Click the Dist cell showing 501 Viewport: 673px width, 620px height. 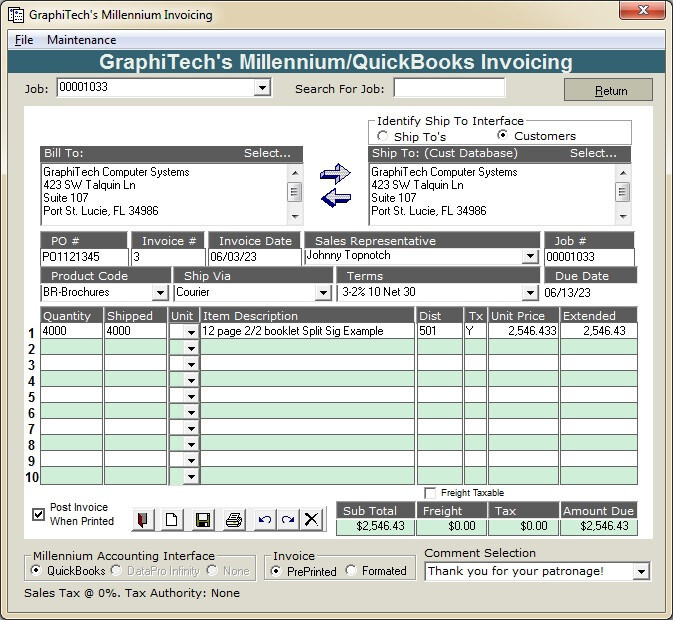coord(440,331)
